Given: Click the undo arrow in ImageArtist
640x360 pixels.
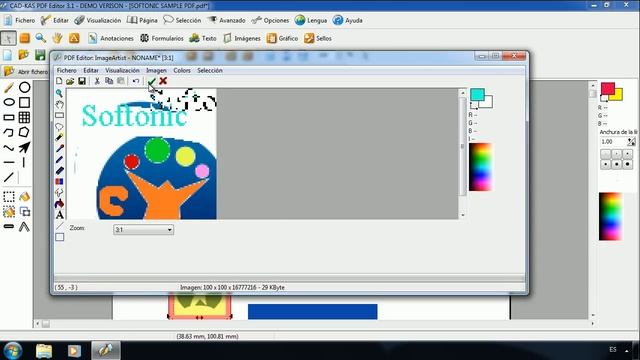Looking at the screenshot, I should click(136, 81).
